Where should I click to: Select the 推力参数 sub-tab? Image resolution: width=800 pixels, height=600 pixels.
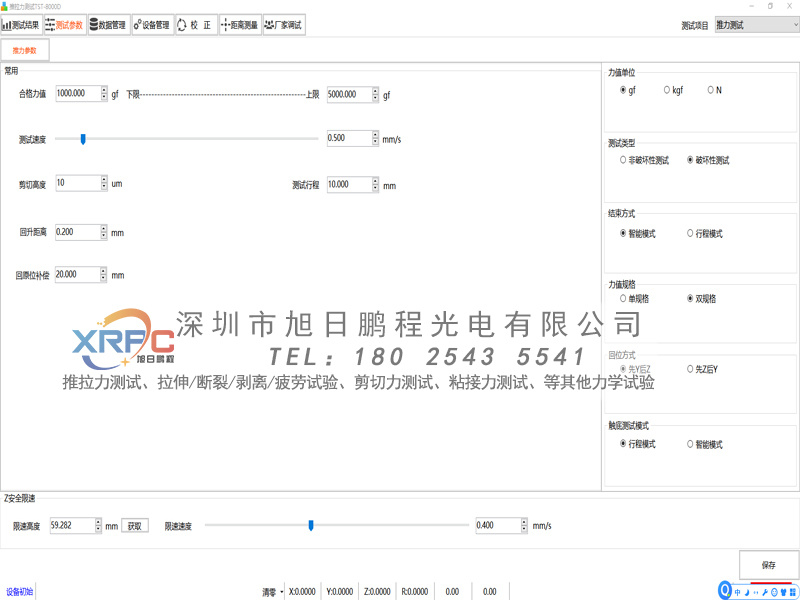click(x=25, y=50)
